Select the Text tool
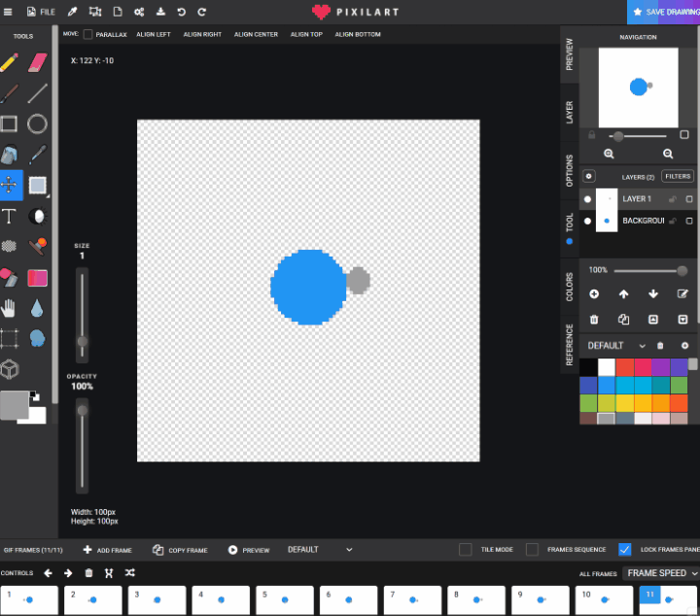This screenshot has width=700, height=616. coord(10,216)
